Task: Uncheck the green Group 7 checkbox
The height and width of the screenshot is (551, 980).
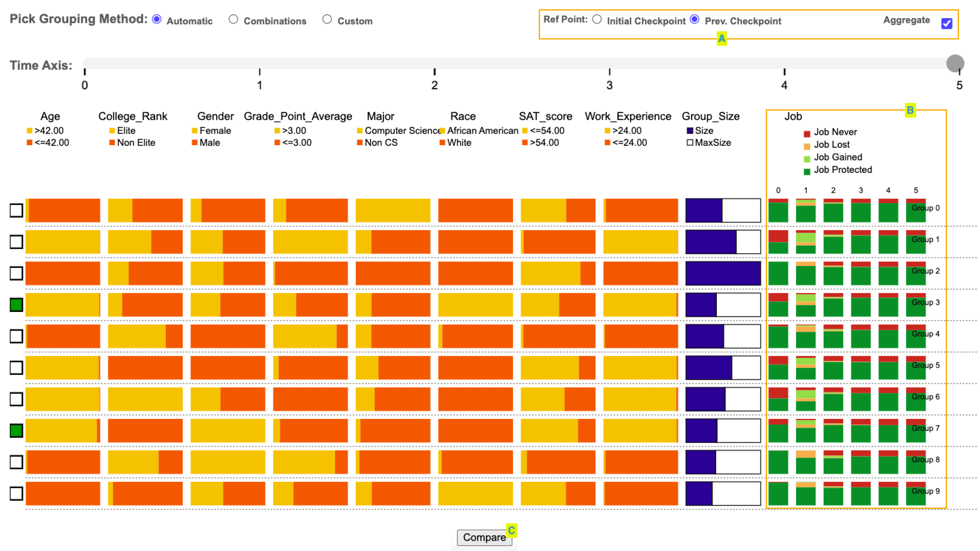Action: tap(16, 431)
